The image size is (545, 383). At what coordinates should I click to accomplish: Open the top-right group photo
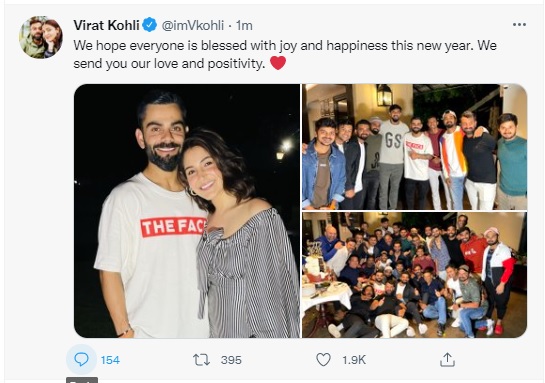(414, 147)
